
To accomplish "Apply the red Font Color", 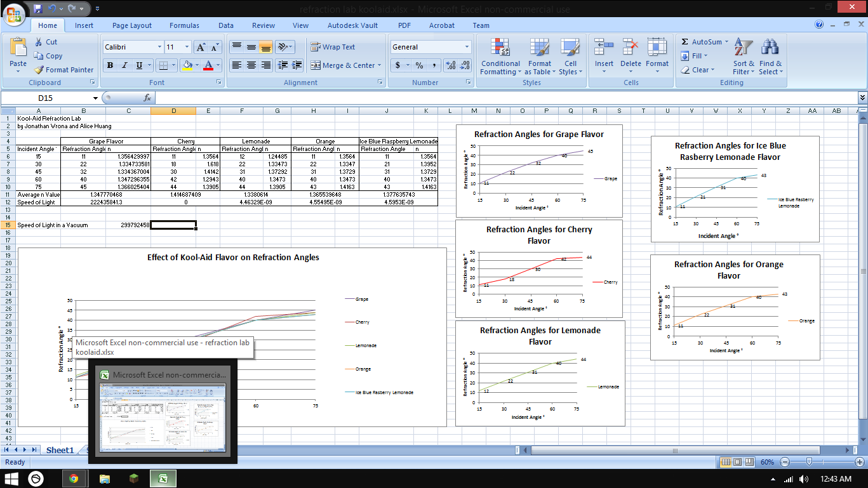I will coord(208,65).
